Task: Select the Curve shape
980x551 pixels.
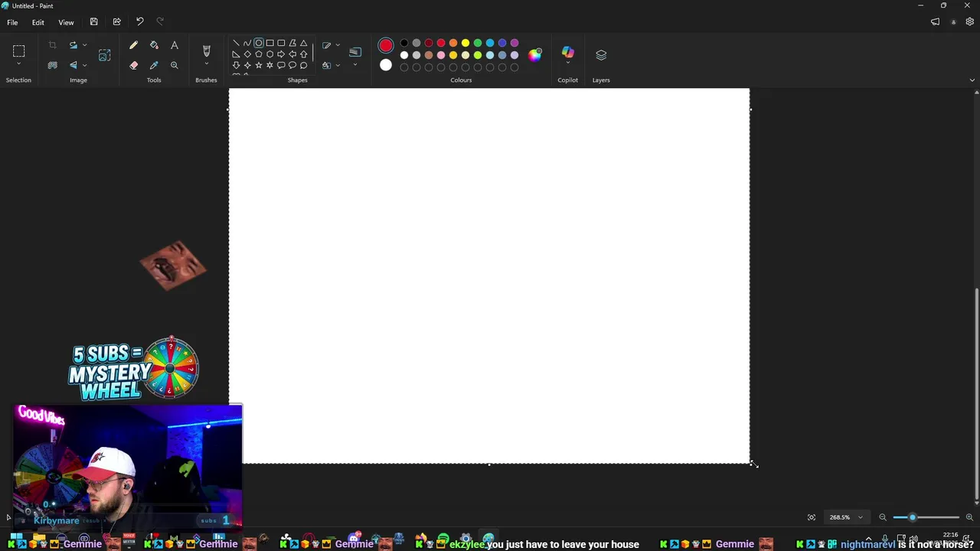Action: [247, 43]
